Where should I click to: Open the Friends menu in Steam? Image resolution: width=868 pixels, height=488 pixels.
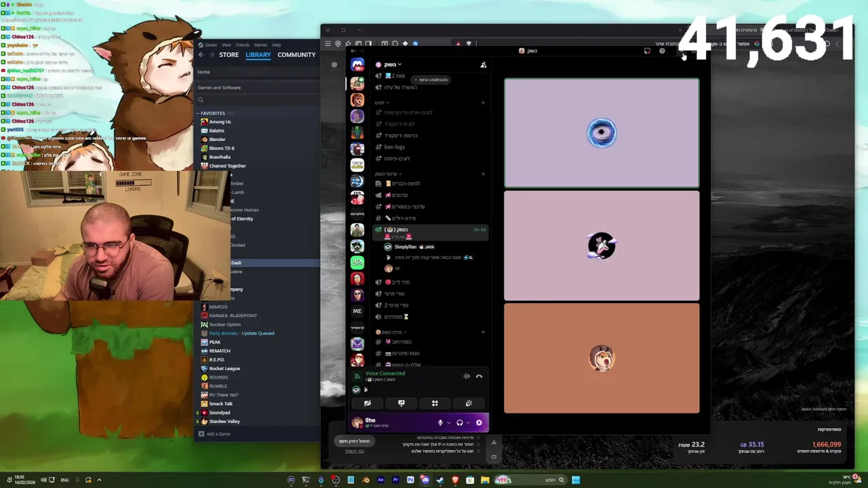tap(242, 45)
